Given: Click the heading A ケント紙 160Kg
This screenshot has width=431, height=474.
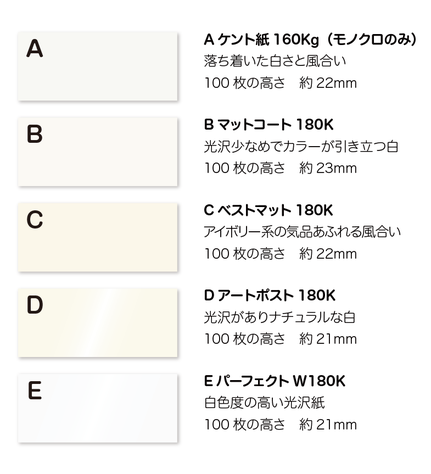Looking at the screenshot, I should [x=262, y=40].
